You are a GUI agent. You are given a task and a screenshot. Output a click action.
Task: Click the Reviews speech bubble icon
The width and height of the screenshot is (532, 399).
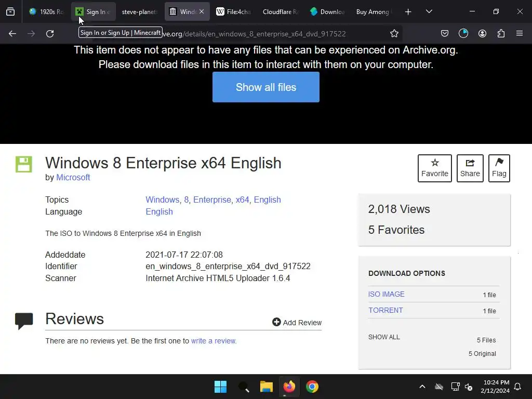coord(24,321)
